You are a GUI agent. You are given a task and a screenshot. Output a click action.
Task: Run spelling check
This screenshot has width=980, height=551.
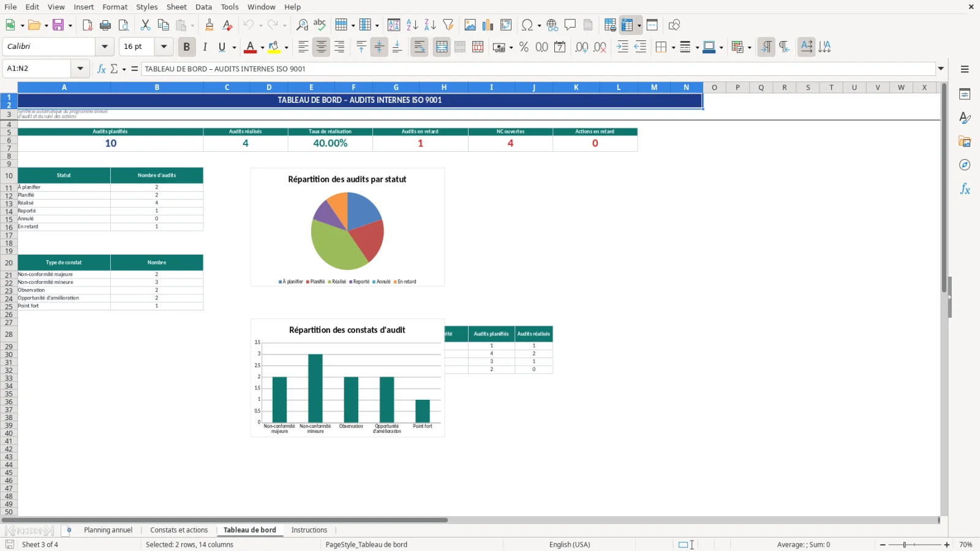pyautogui.click(x=320, y=25)
